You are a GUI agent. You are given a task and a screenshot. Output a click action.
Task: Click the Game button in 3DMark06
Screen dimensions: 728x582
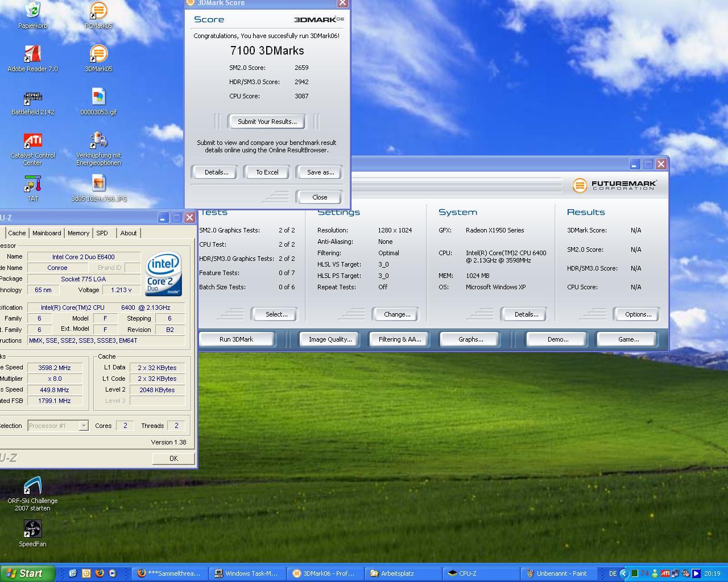tap(628, 339)
